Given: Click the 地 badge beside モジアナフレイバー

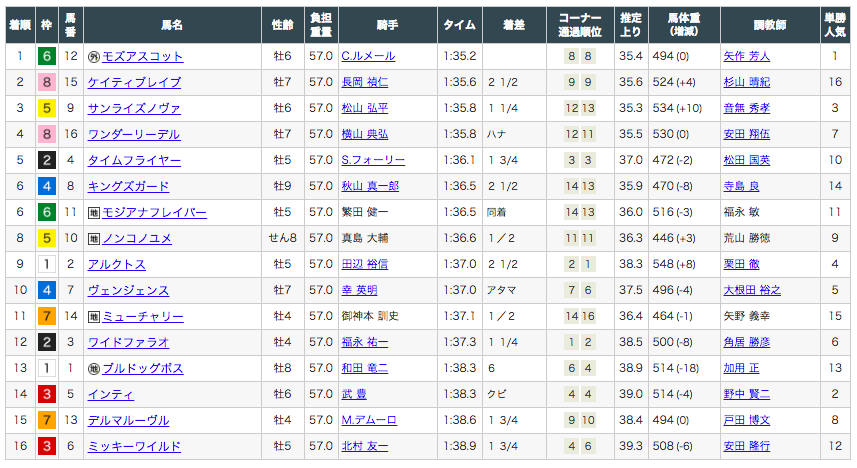Looking at the screenshot, I should click(94, 213).
